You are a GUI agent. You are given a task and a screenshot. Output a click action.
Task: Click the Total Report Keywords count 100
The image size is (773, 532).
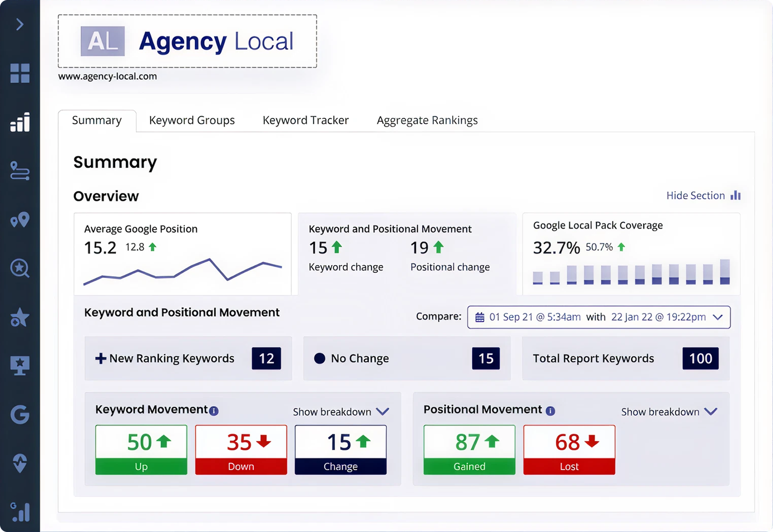[700, 359]
